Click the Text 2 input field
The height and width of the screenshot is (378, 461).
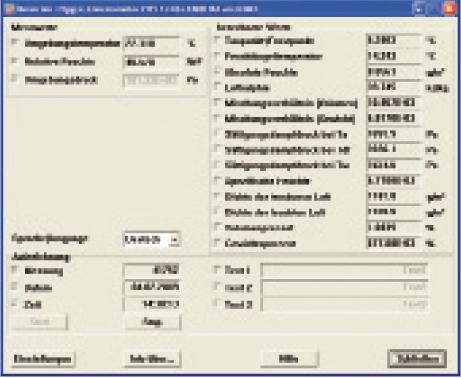click(345, 287)
